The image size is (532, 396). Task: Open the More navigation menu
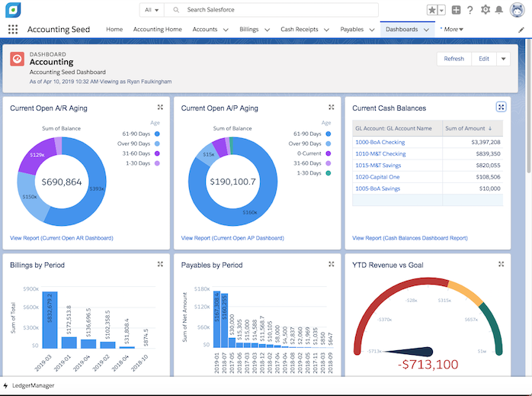point(453,30)
